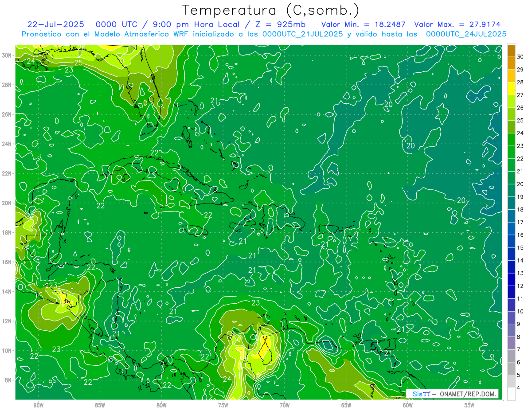The width and height of the screenshot is (532, 411).
Task: Click value 16 in the color scale
Action: (520, 235)
